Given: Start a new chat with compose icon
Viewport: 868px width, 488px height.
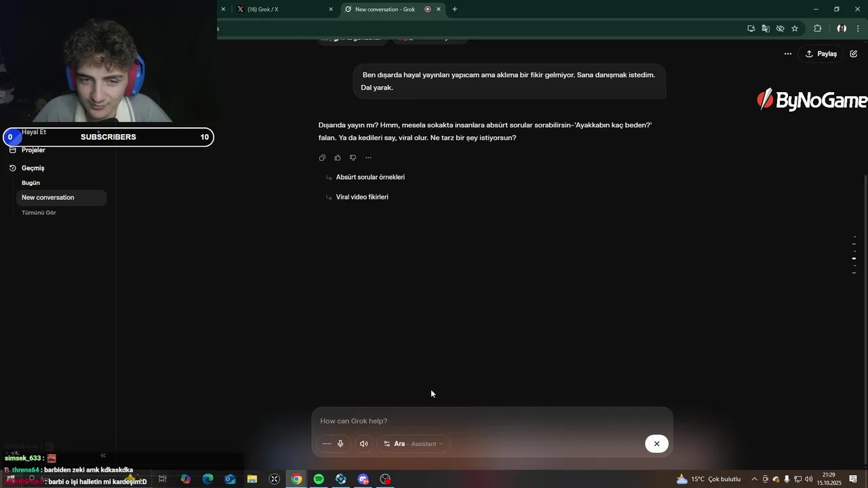Looking at the screenshot, I should (x=853, y=54).
